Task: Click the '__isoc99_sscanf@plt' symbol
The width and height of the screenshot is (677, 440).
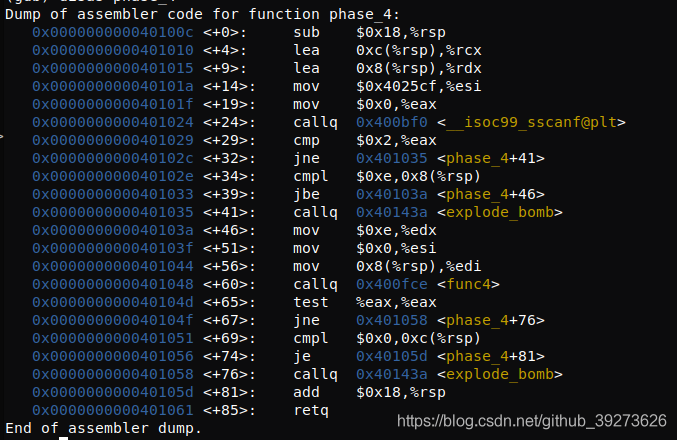Action: click(531, 122)
